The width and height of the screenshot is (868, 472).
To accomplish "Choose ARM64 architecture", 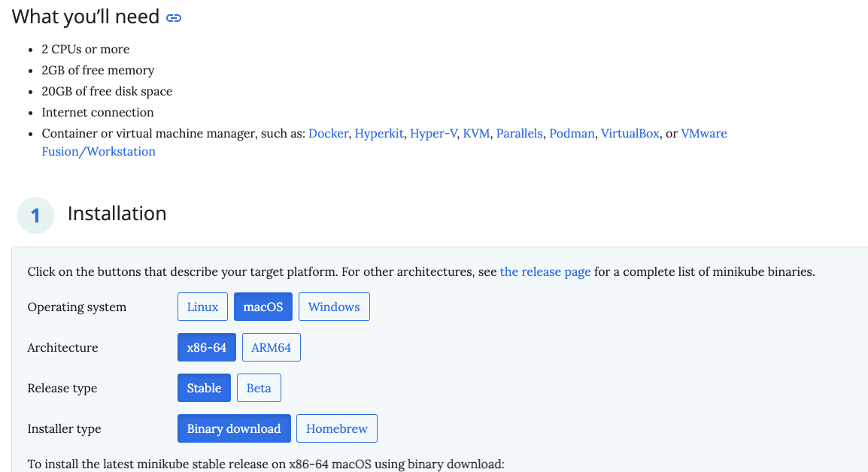I will [272, 347].
